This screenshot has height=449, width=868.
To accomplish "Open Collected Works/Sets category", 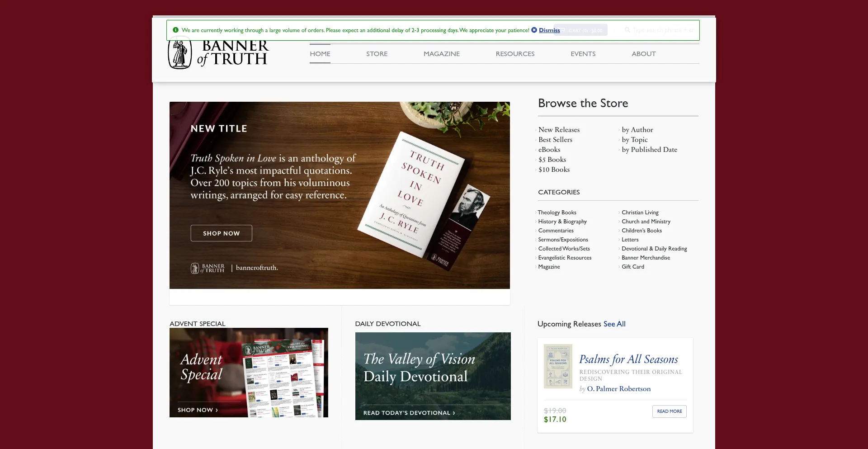I will coord(564,249).
